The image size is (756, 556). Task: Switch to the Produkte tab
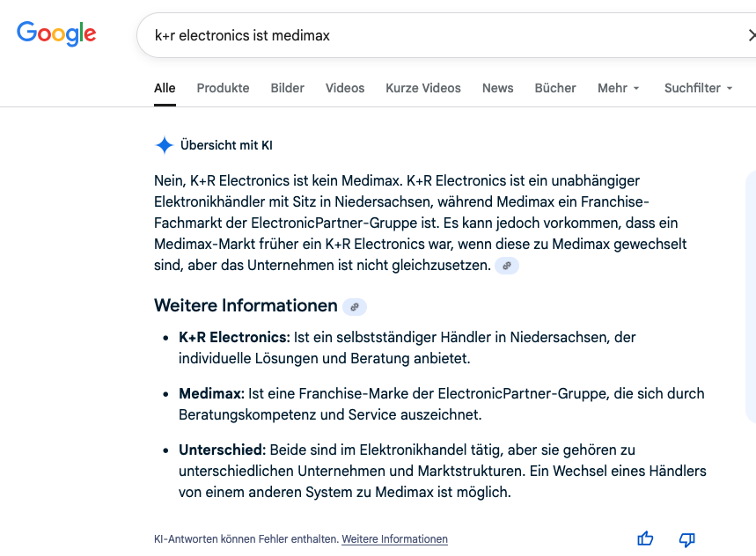click(x=223, y=88)
